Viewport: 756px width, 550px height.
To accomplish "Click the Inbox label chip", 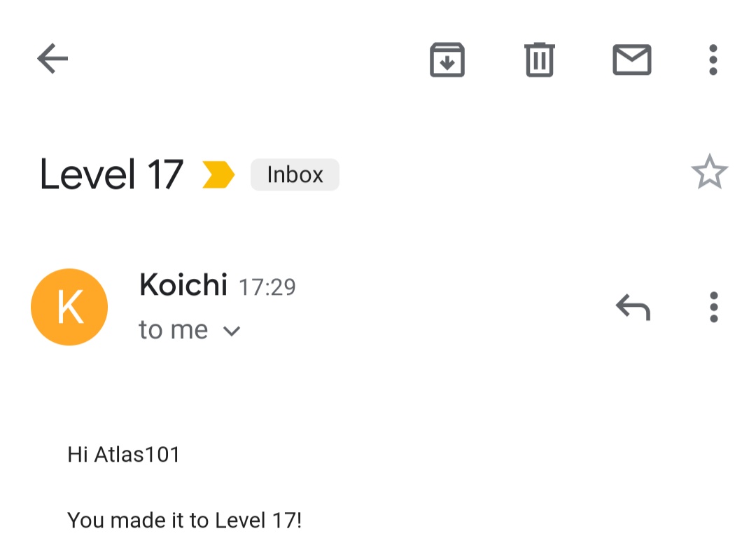I will (x=295, y=174).
